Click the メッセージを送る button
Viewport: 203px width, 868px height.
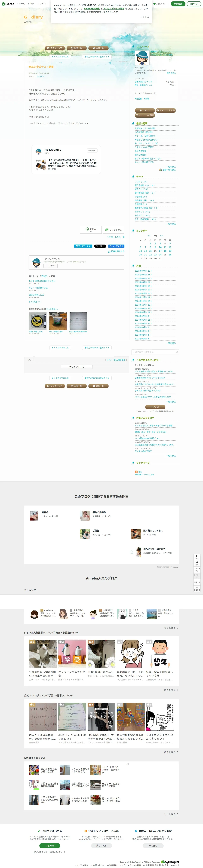click(145, 115)
